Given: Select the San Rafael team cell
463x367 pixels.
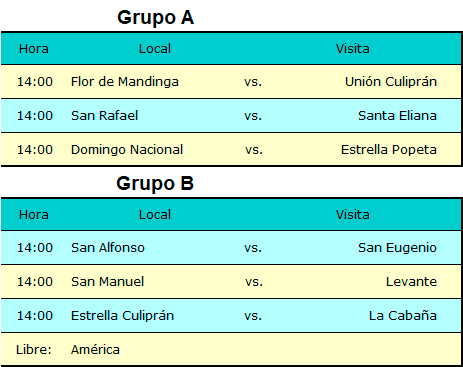Looking at the screenshot, I should [x=104, y=116].
